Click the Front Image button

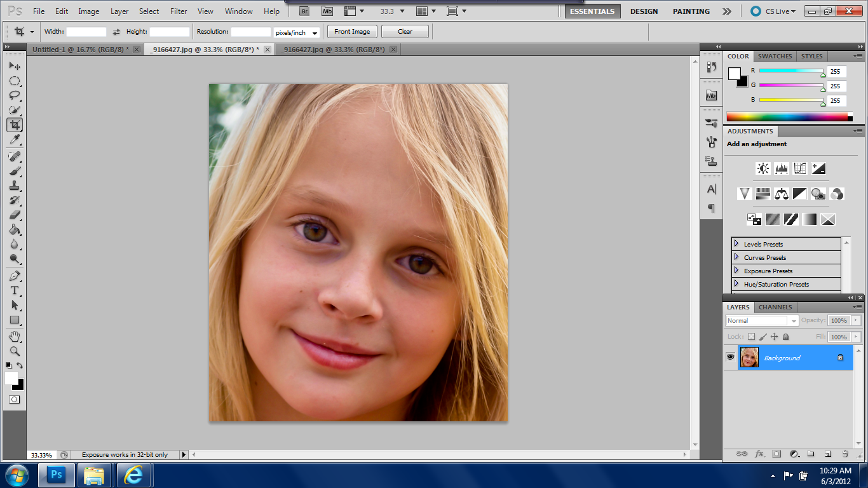pyautogui.click(x=352, y=32)
